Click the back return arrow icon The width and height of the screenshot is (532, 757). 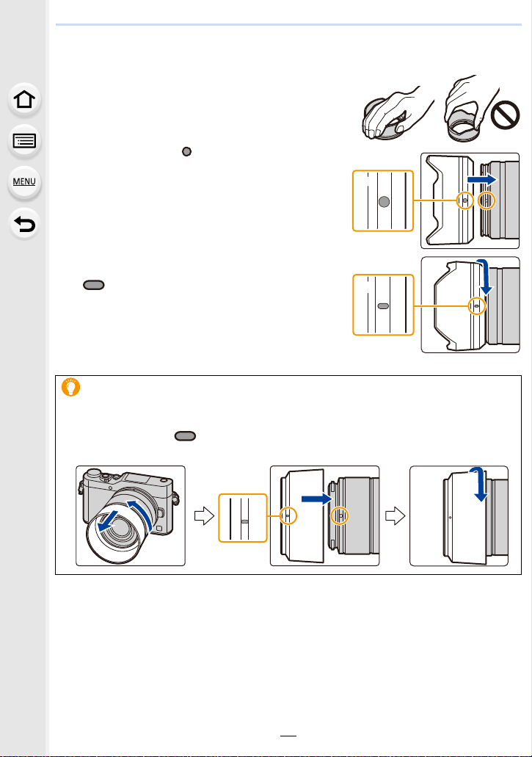tap(24, 224)
